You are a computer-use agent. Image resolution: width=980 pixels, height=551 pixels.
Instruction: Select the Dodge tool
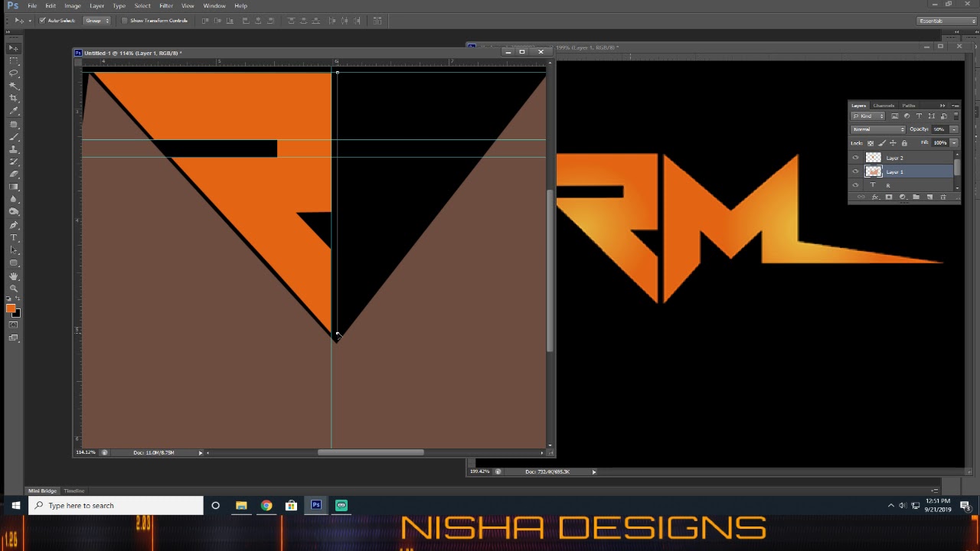14,211
